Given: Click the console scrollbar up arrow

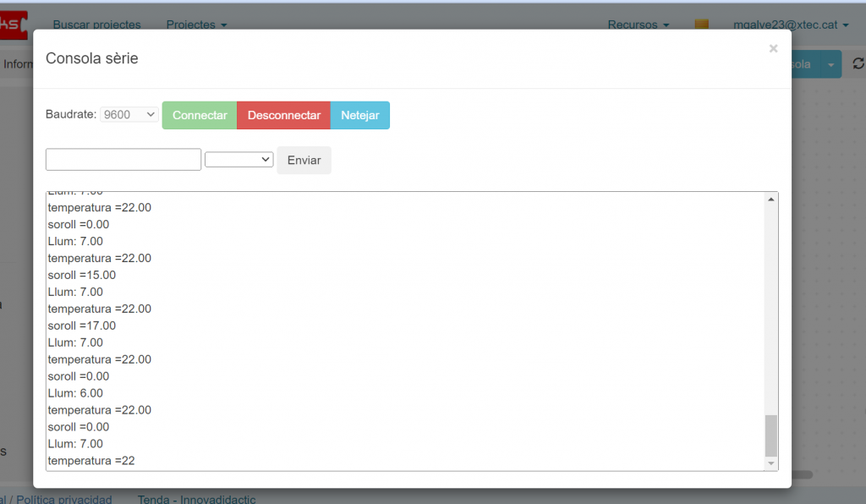Looking at the screenshot, I should [770, 200].
